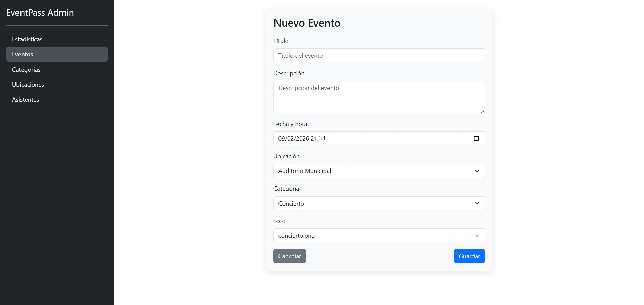Viewport: 644px width, 305px height.
Task: Open Asistentes in the sidebar
Action: click(57, 100)
